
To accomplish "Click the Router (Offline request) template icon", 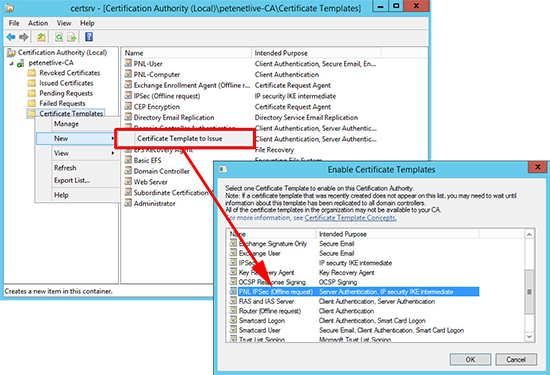I will [x=233, y=311].
